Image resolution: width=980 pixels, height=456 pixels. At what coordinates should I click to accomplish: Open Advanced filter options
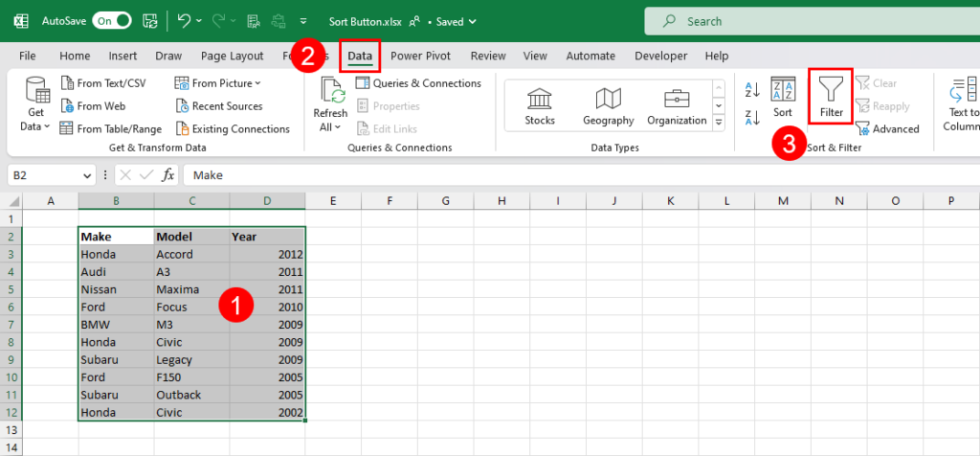pos(887,129)
